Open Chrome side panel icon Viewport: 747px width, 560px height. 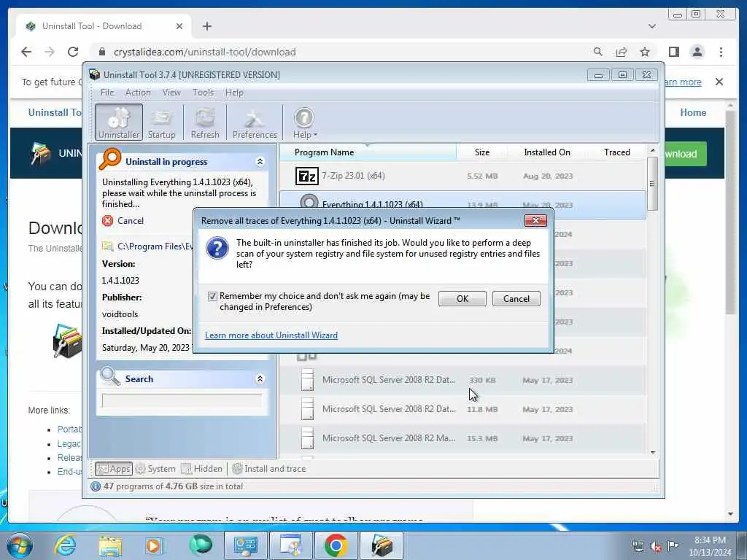673,52
